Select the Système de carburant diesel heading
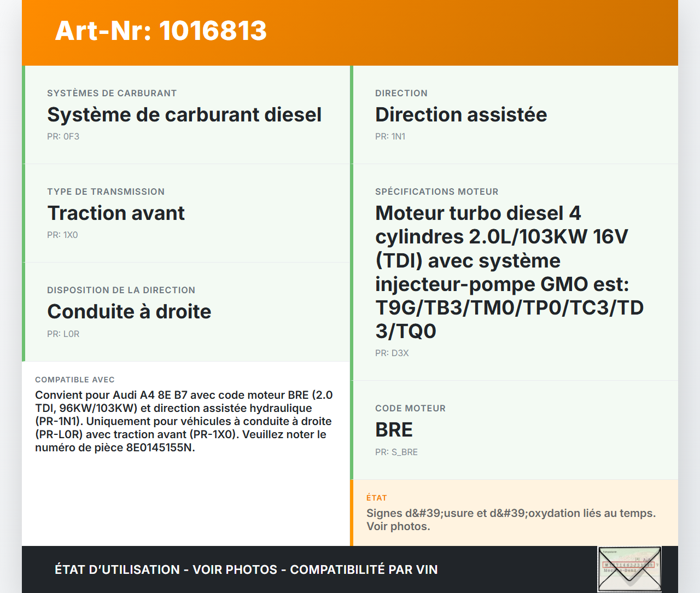 pyautogui.click(x=184, y=114)
